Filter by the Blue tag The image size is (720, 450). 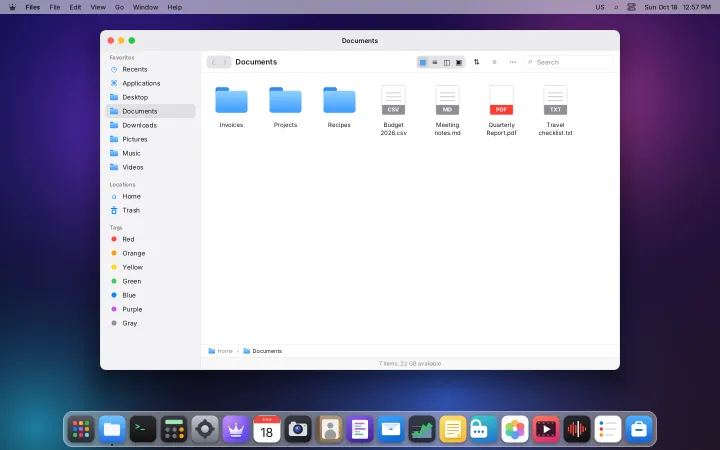[x=151, y=295]
